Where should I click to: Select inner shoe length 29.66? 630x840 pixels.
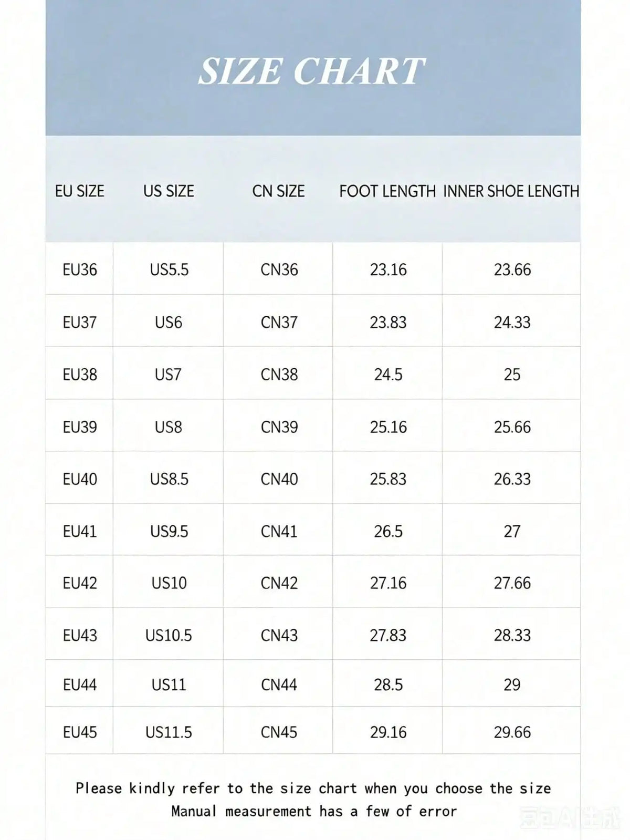tap(512, 732)
